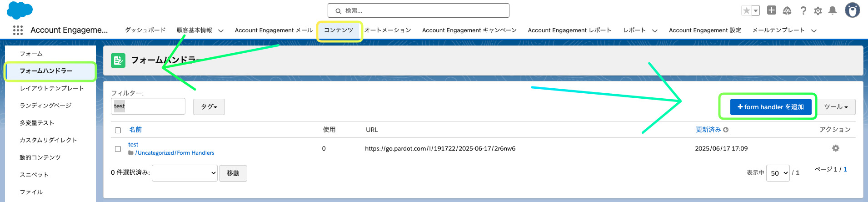Open the オートメーション tab
The height and width of the screenshot is (202, 868).
pos(388,30)
